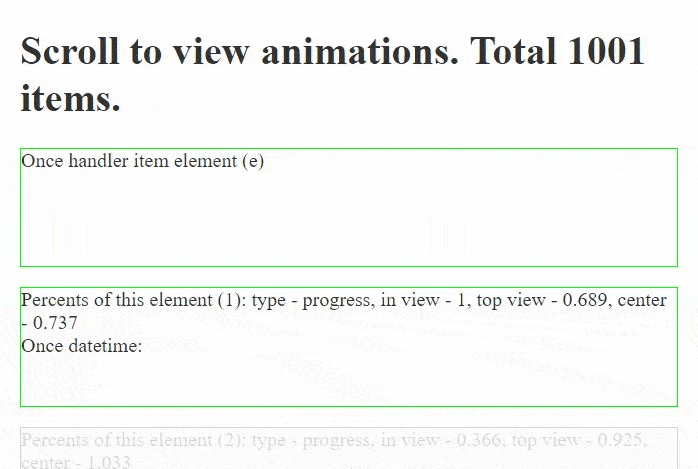Click the word 'Total' in the heading
The width and height of the screenshot is (698, 469).
(x=513, y=51)
